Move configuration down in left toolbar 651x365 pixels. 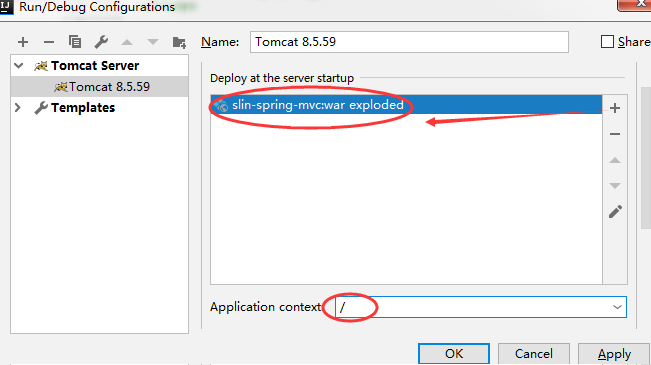[x=153, y=42]
